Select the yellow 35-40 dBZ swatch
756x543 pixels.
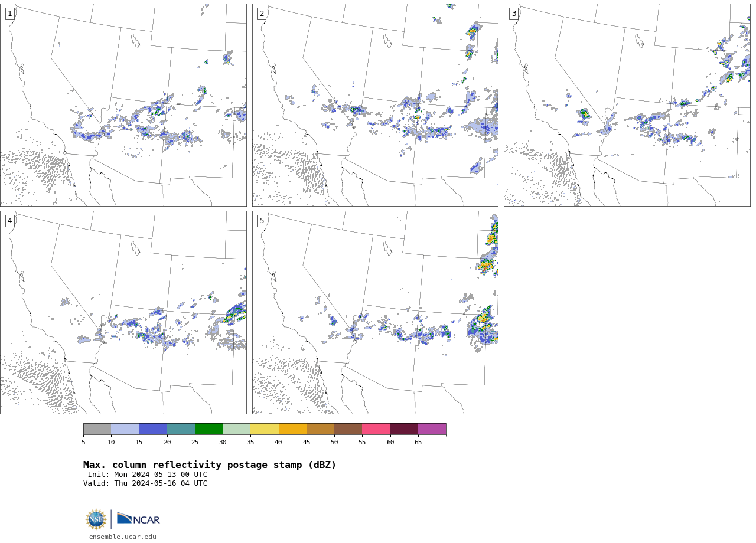pyautogui.click(x=265, y=429)
